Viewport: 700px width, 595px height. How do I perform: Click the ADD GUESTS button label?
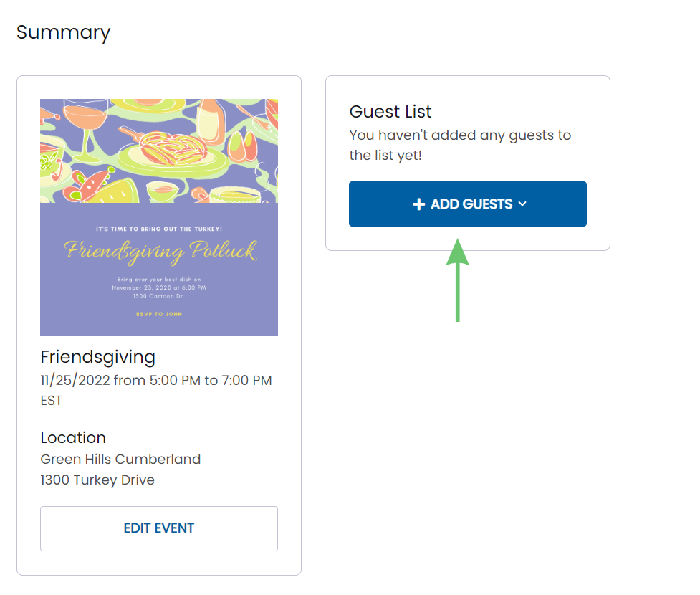(x=471, y=204)
